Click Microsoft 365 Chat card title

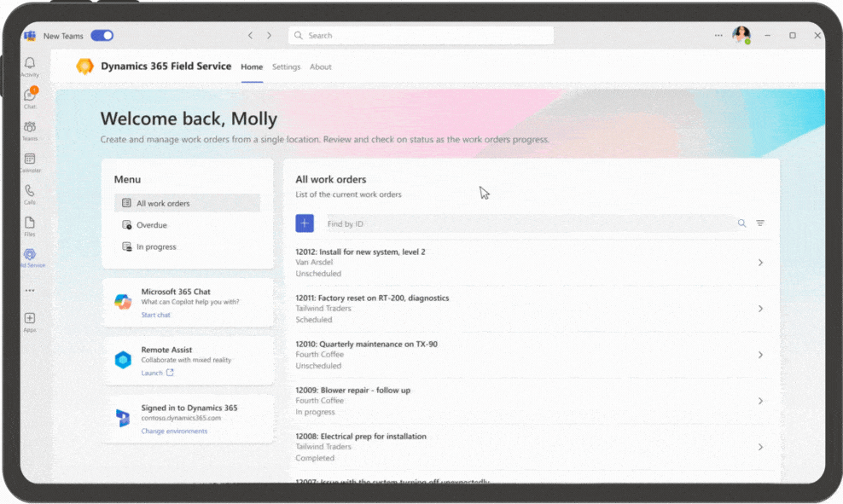pyautogui.click(x=176, y=291)
